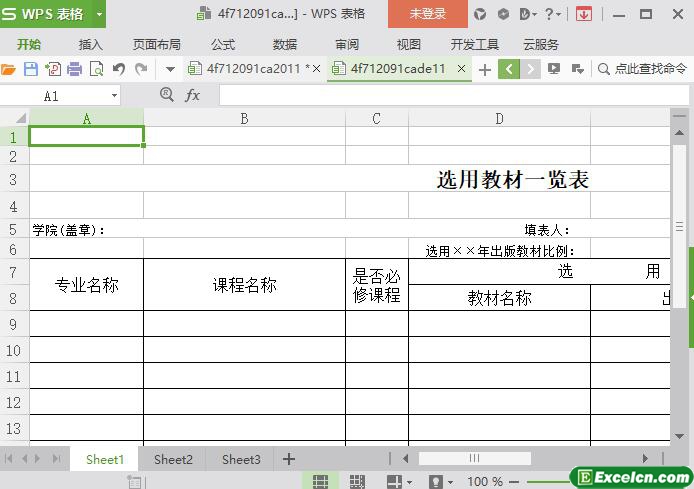Switch to Sheet3 tab
This screenshot has height=489, width=694.
point(241,459)
